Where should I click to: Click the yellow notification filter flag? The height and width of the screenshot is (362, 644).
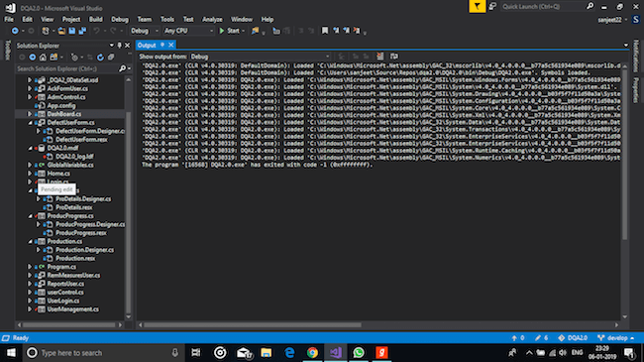477,6
